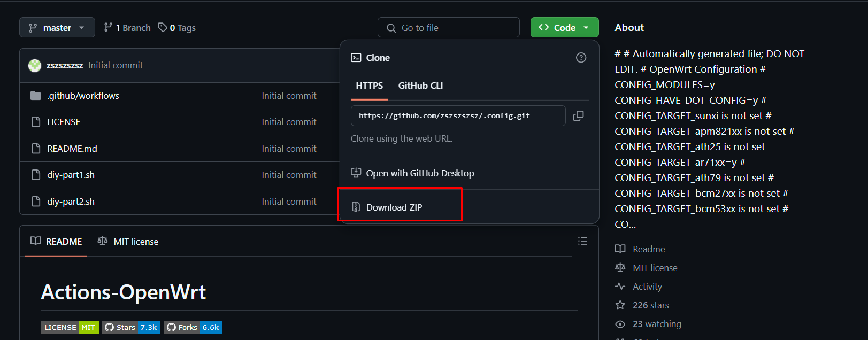Viewport: 868px width, 340px height.
Task: Switch to the MIT license tab
Action: (x=128, y=242)
